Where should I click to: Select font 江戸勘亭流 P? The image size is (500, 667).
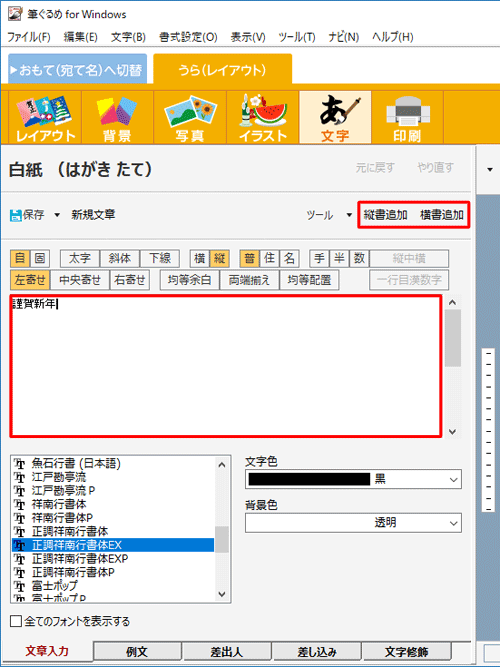(x=113, y=490)
